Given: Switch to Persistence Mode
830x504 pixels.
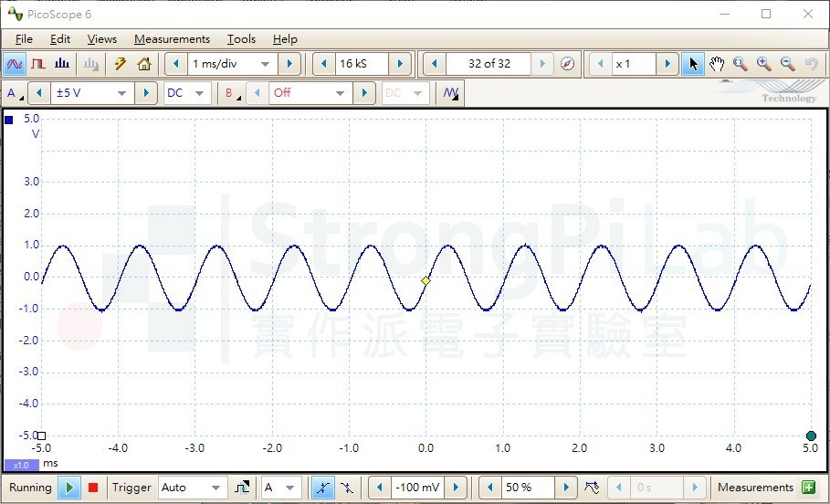Looking at the screenshot, I should 38,64.
